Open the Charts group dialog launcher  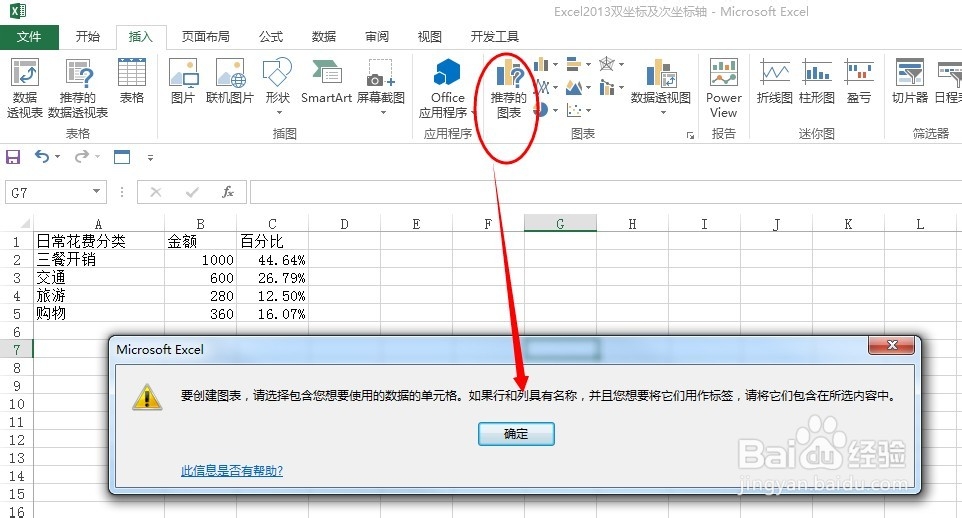pyautogui.click(x=690, y=135)
